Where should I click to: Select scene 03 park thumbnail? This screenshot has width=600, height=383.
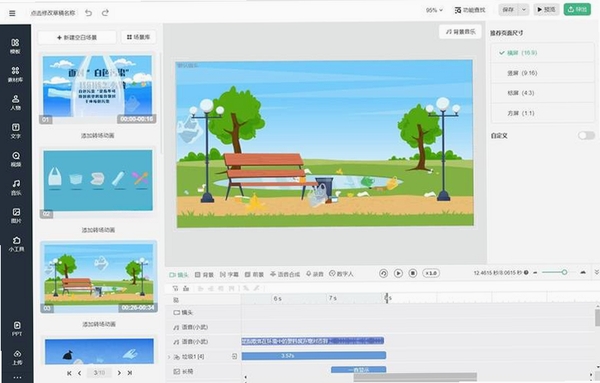point(99,277)
